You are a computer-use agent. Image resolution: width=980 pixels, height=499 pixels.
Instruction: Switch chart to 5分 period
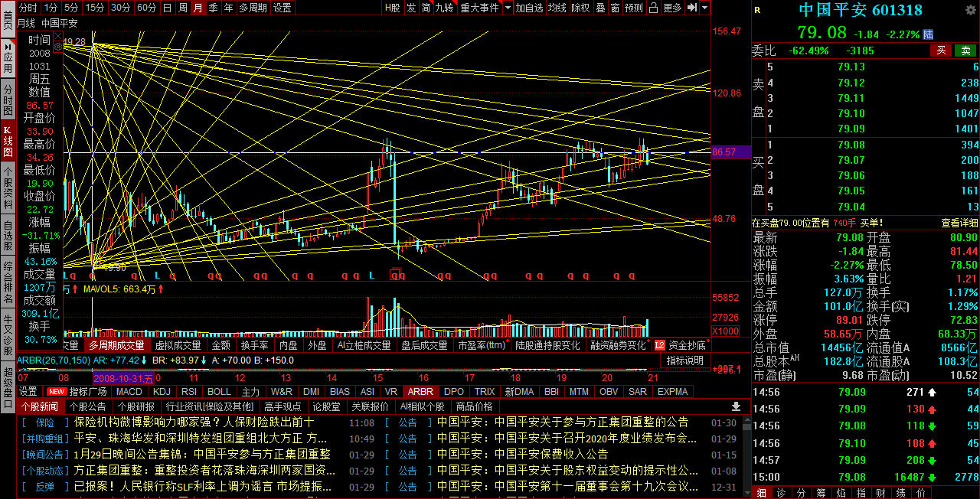tap(71, 8)
